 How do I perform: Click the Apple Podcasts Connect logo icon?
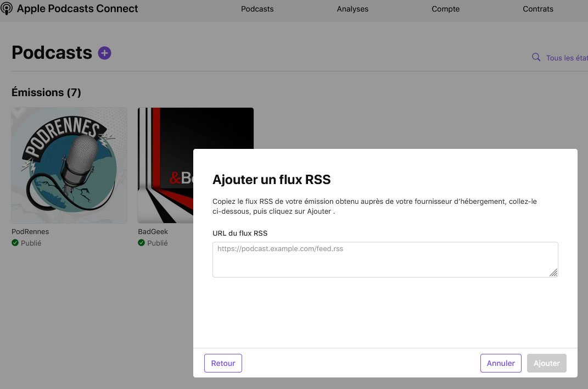click(7, 9)
